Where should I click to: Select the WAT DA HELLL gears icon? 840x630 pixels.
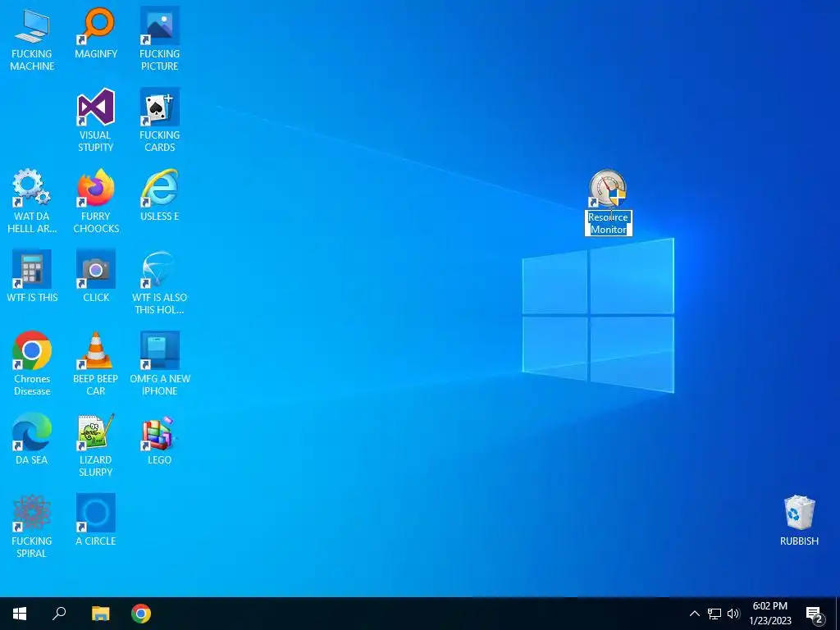pos(32,188)
